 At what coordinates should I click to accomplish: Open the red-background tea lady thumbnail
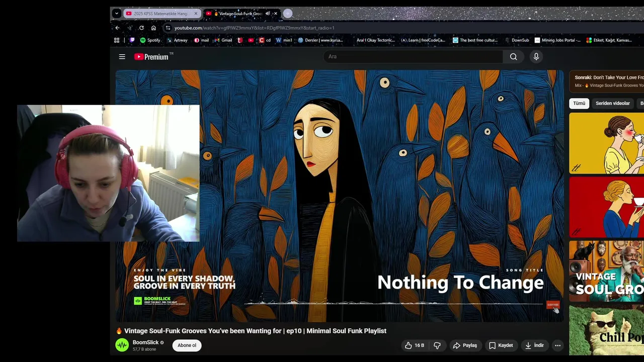pos(606,207)
